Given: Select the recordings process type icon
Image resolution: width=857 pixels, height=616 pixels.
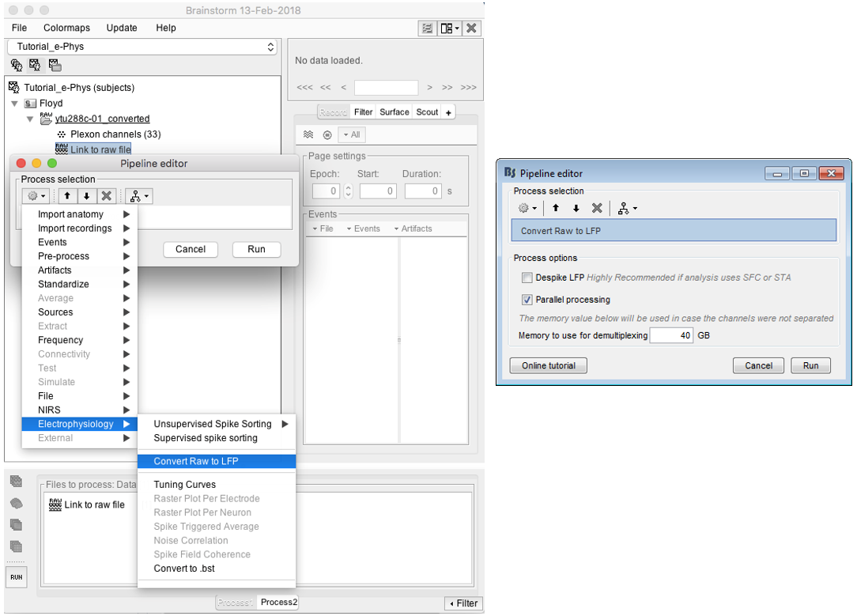Looking at the screenshot, I should point(17,481).
